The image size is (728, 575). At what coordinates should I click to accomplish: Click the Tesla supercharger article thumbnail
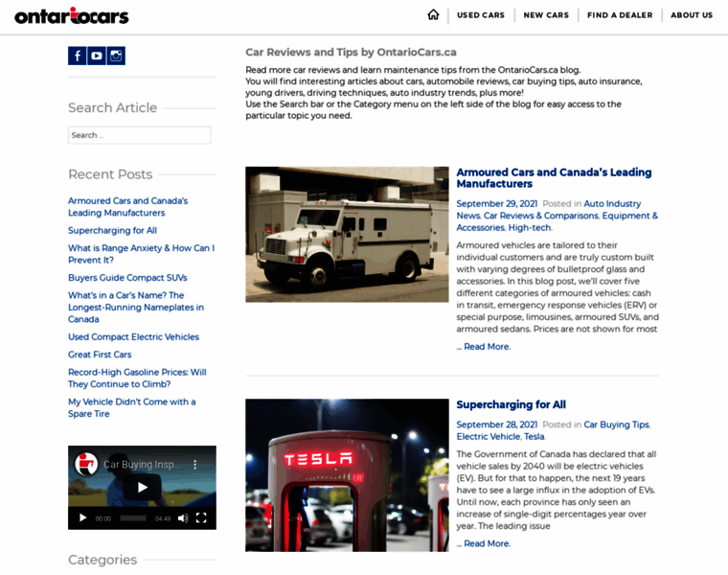point(347,475)
